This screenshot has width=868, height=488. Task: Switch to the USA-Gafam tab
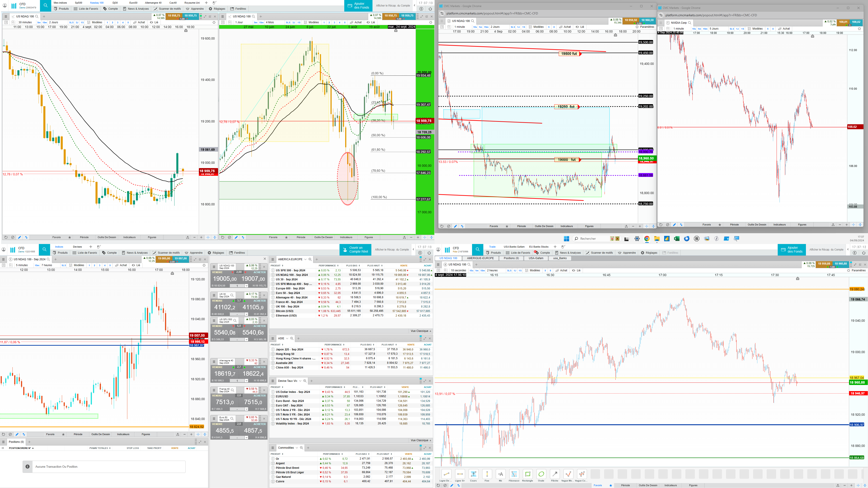click(536, 258)
